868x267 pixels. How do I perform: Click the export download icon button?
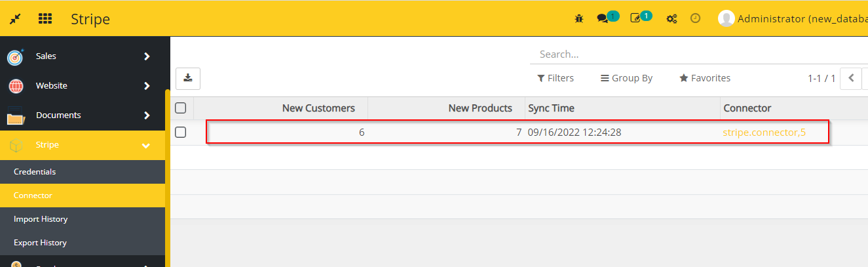coord(188,78)
